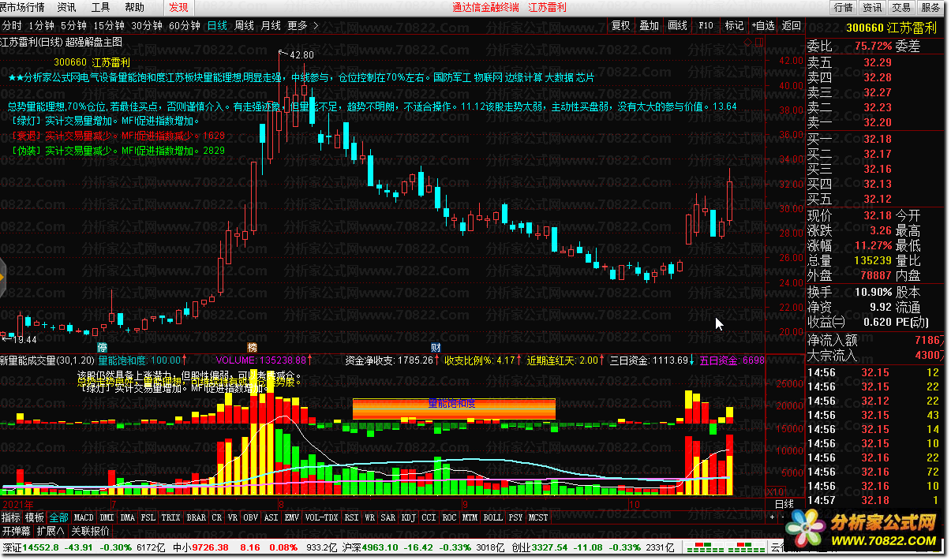
Task: Open the 帮助 menu
Action: point(135,7)
